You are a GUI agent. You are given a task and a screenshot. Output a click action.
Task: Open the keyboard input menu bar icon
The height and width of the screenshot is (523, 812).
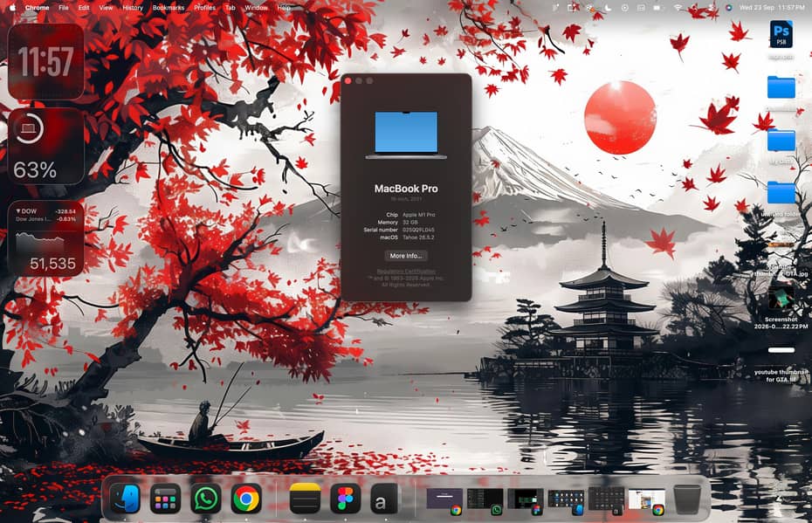(x=641, y=8)
